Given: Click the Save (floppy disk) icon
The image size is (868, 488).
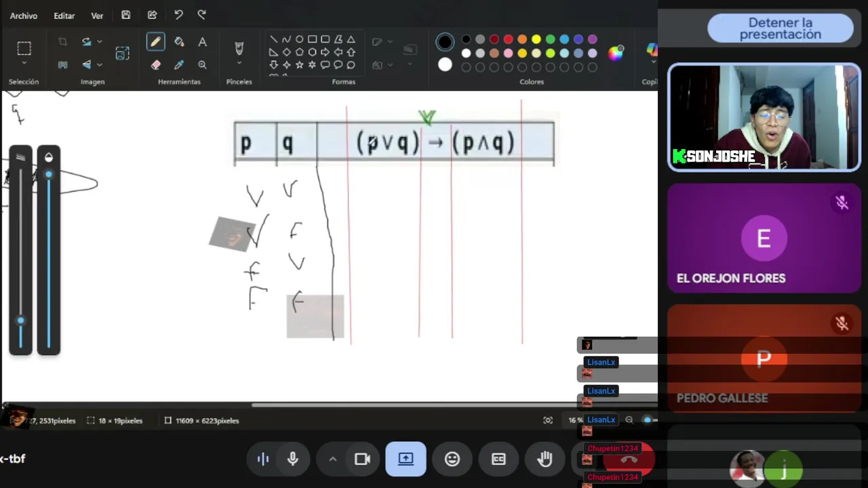Looking at the screenshot, I should click(126, 15).
